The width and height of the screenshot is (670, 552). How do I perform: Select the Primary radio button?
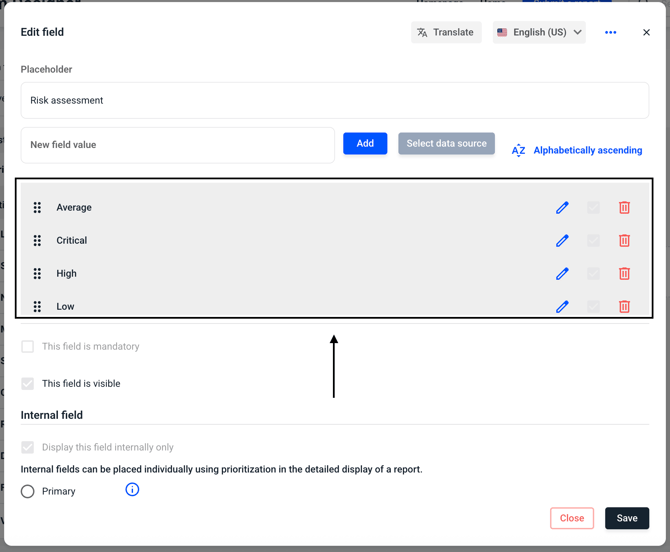tap(28, 492)
